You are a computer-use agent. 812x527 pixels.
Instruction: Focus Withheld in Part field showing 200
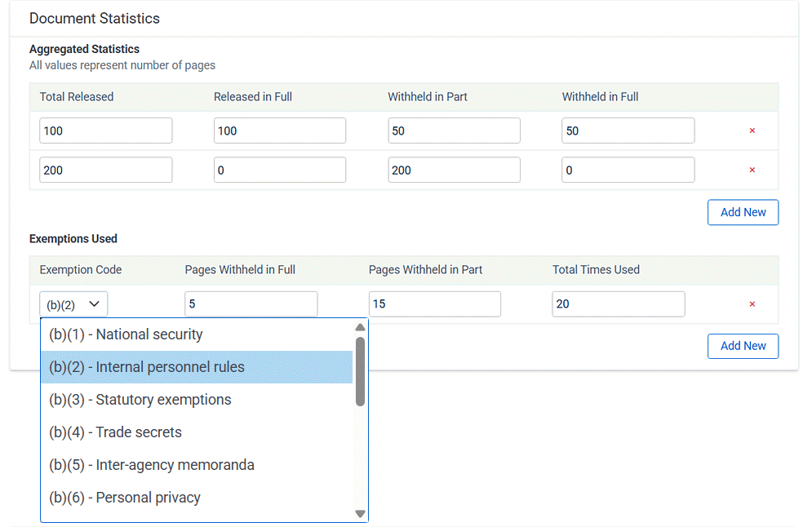[454, 170]
